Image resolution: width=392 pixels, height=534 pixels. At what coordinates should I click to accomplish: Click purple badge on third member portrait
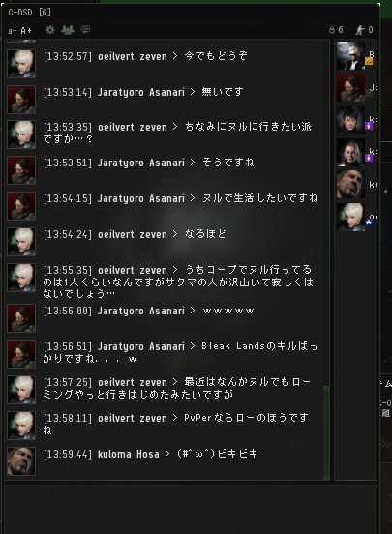coord(369,126)
